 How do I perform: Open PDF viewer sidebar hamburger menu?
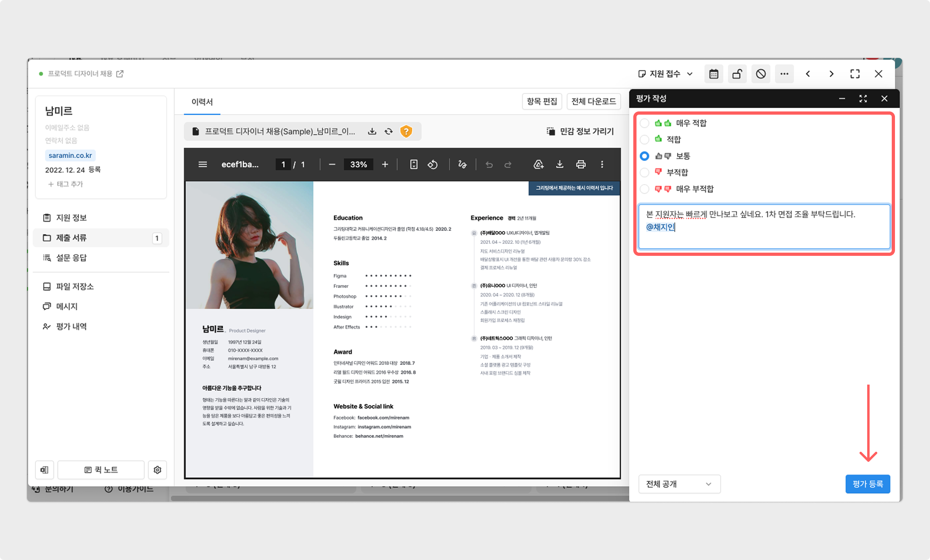point(203,165)
